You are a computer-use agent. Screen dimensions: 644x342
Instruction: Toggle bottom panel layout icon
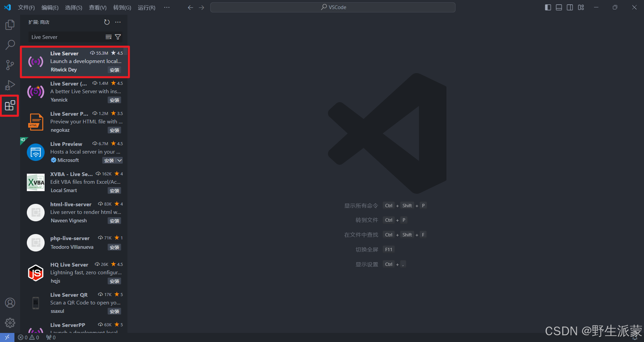coord(559,7)
